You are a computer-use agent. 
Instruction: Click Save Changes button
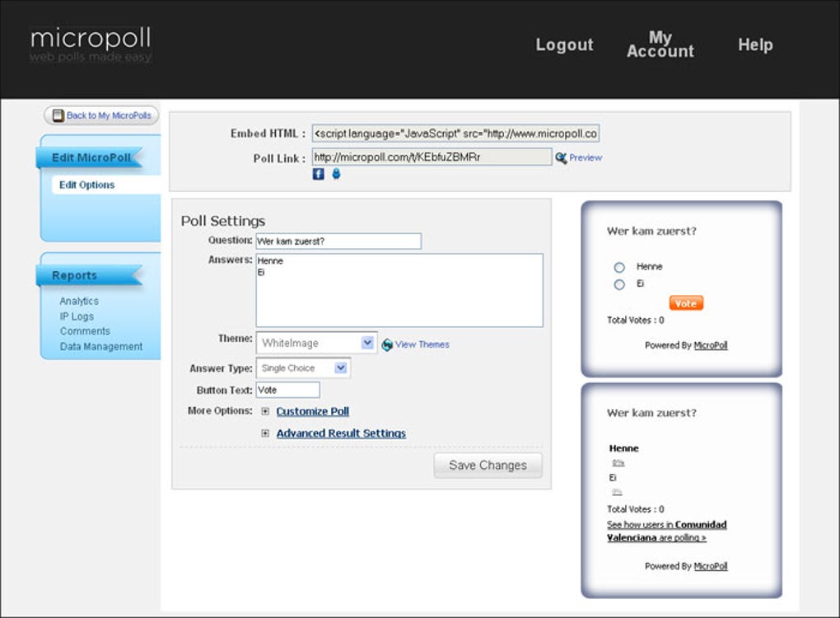(488, 466)
